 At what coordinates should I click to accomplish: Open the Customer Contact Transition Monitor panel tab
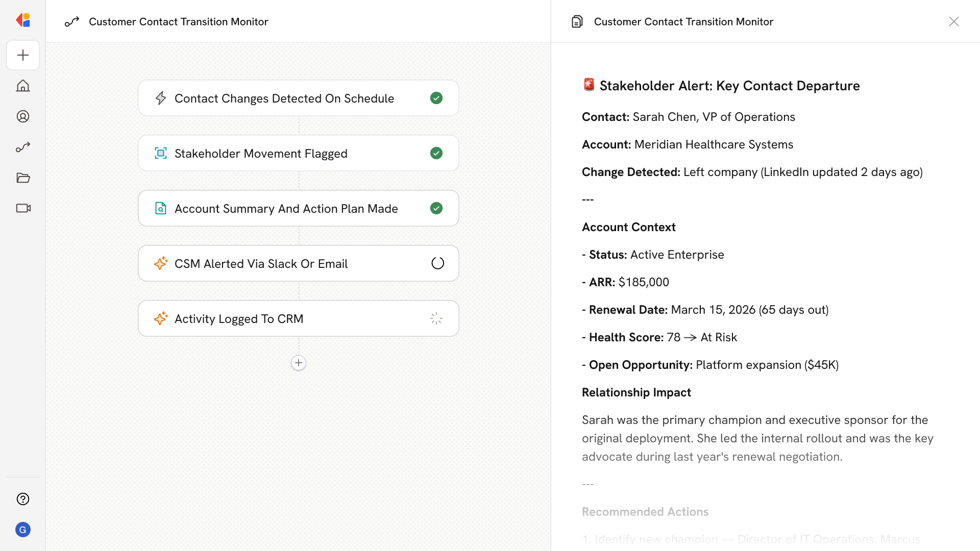click(683, 21)
